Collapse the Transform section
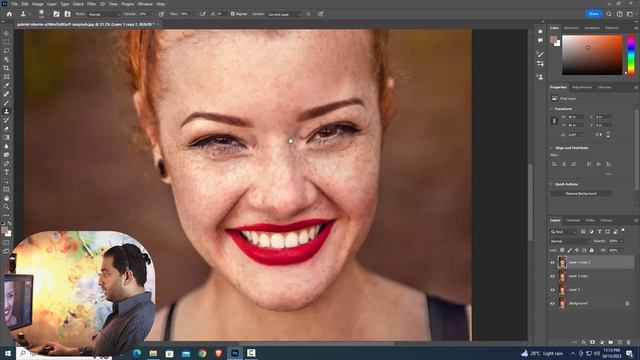Viewport: 640px width, 360px height. (551, 109)
